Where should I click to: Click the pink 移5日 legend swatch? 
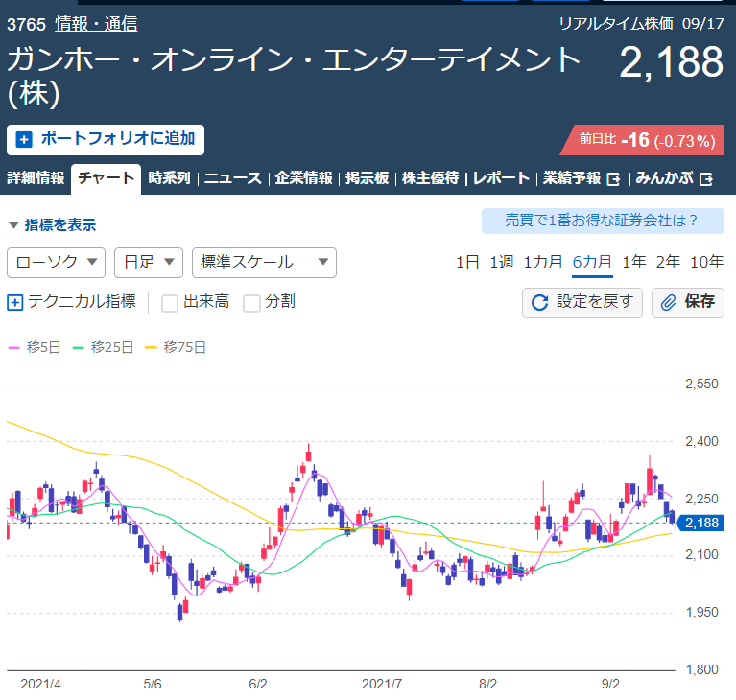coord(13,348)
